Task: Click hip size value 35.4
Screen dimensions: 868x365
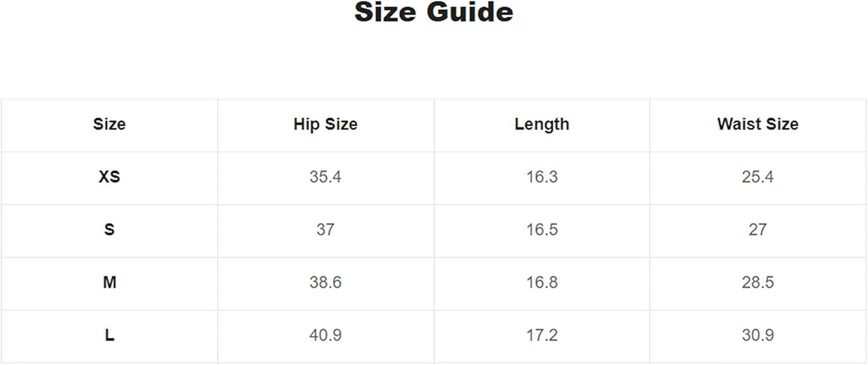Action: coord(325,176)
